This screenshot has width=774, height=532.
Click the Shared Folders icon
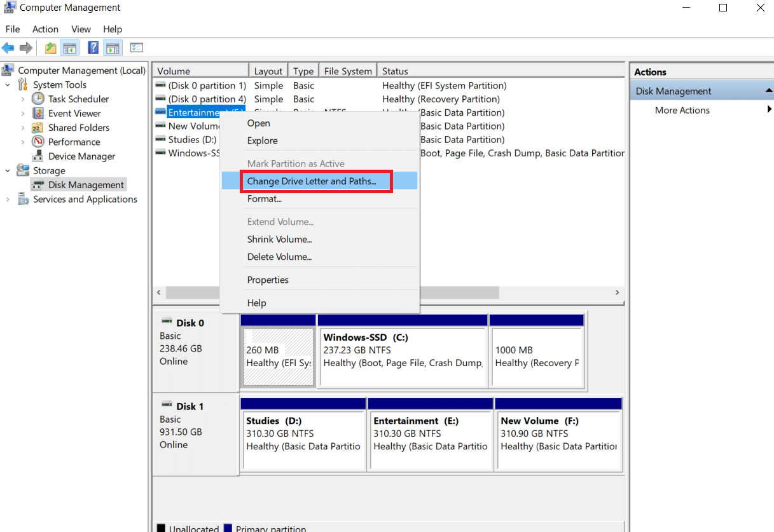(38, 128)
